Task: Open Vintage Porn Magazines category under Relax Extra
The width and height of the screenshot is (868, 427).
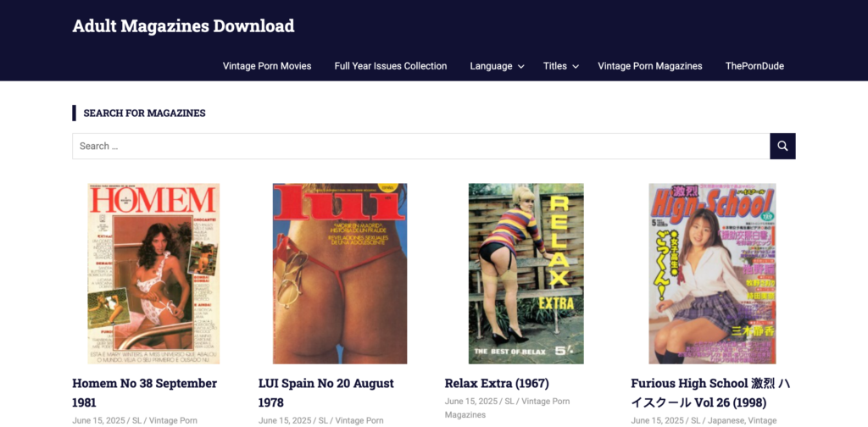Action: coord(507,408)
